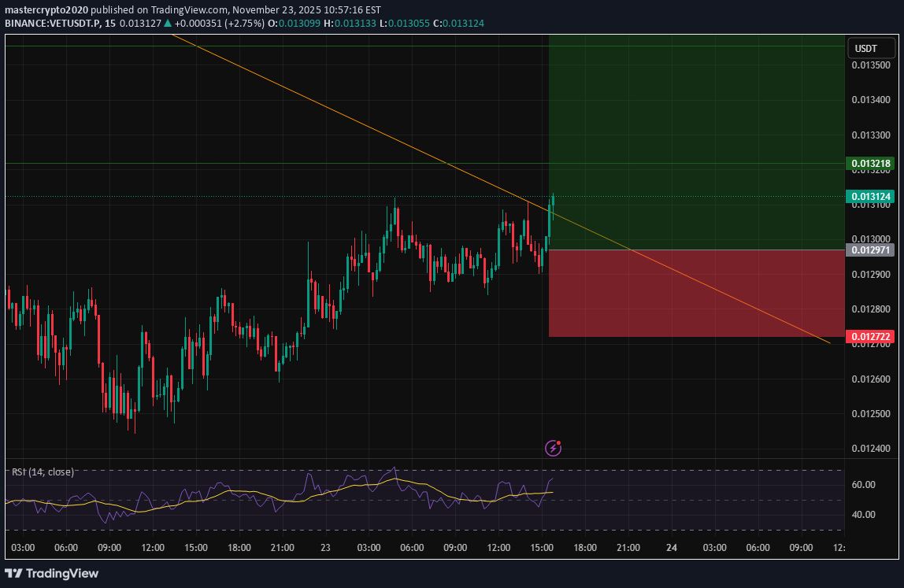This screenshot has width=904, height=588.
Task: Click the green up-triangle change indicator
Action: tap(168, 24)
